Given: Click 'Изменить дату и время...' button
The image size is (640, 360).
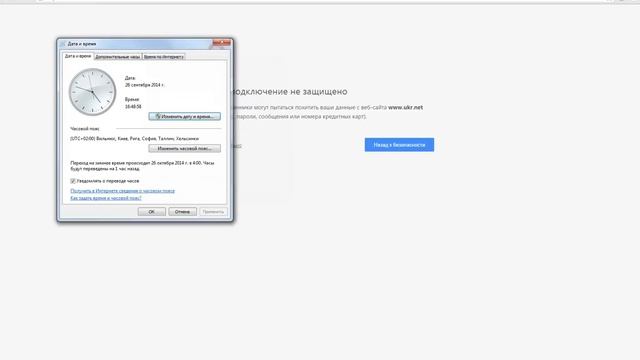Looking at the screenshot, I should (x=184, y=116).
